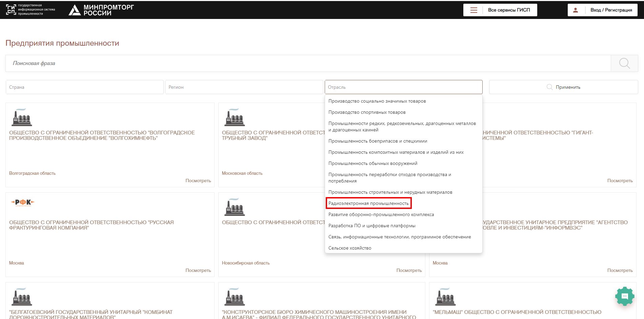Click Посмотреть on Волгохимнефть card
The image size is (644, 319).
(198, 180)
